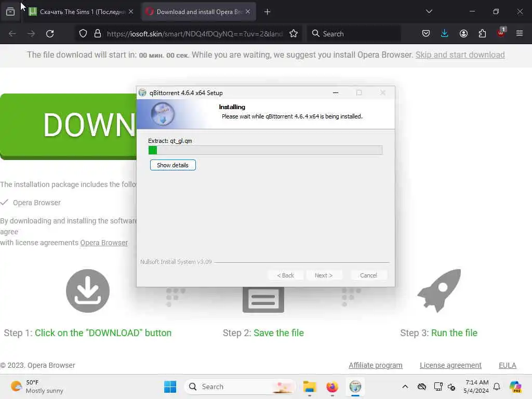
Task: Click Extract: qt_gl.qm status text
Action: click(x=170, y=141)
